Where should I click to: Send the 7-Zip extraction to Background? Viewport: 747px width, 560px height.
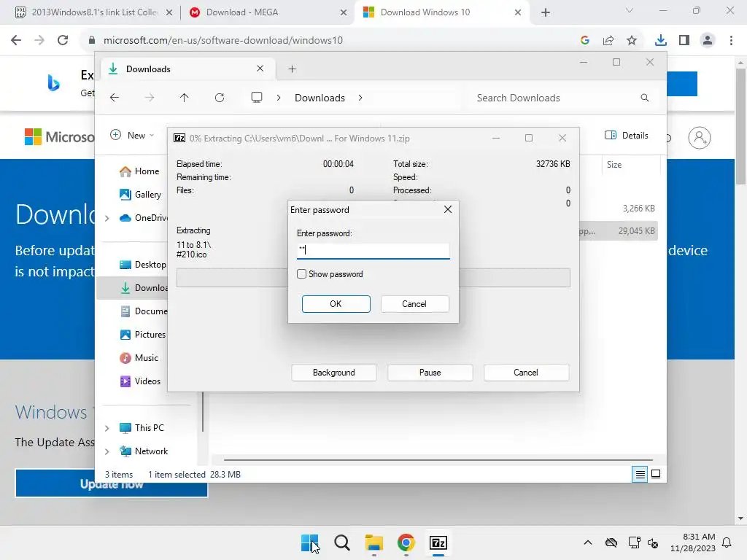point(333,373)
